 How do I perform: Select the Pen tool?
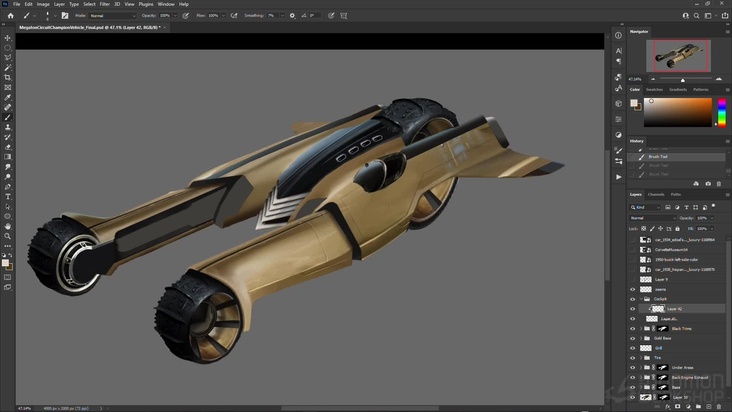[x=7, y=187]
